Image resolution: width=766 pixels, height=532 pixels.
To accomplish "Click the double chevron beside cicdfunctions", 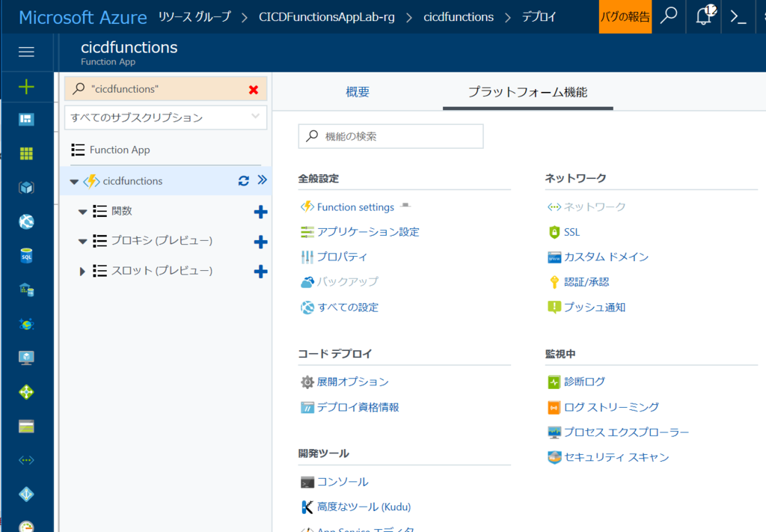I will pyautogui.click(x=263, y=180).
